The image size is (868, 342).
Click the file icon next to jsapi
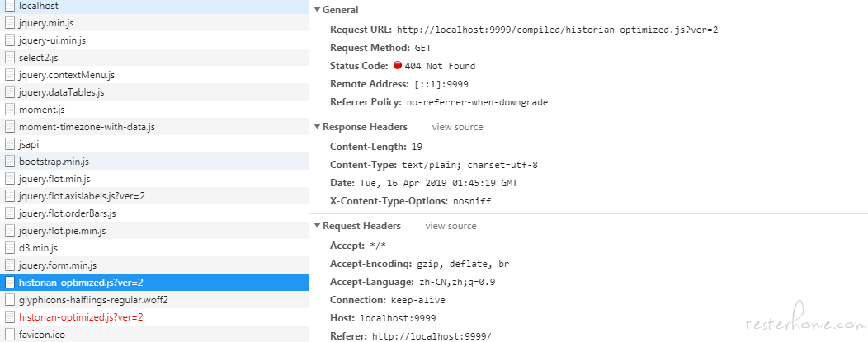point(9,144)
